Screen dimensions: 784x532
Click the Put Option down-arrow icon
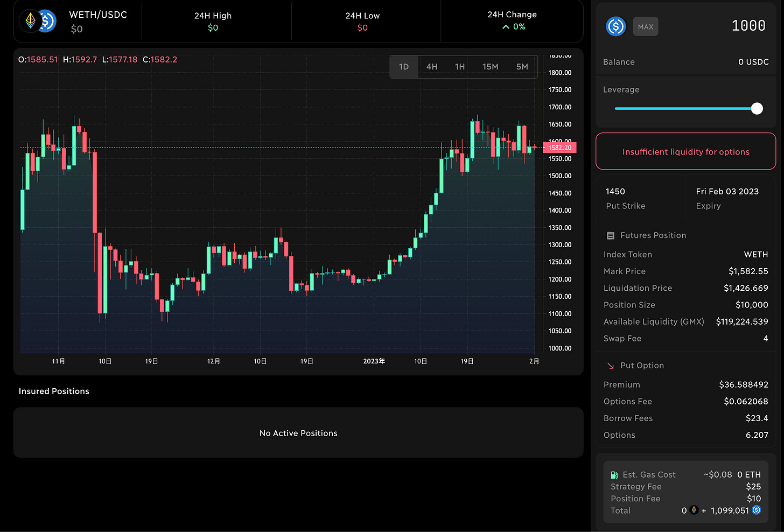pyautogui.click(x=611, y=366)
